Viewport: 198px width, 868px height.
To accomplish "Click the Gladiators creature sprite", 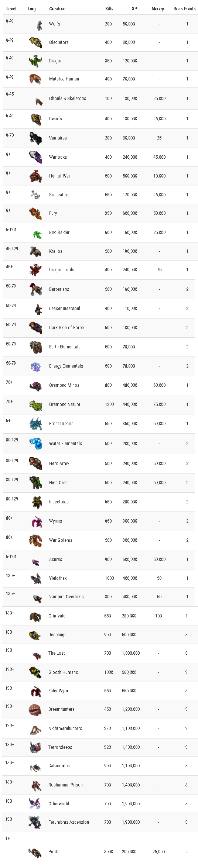I will pyautogui.click(x=36, y=42).
